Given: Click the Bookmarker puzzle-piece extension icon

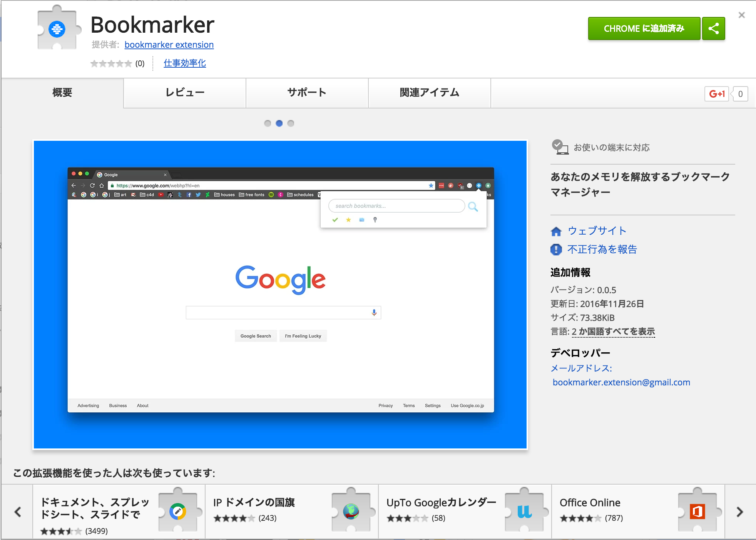Looking at the screenshot, I should click(58, 29).
